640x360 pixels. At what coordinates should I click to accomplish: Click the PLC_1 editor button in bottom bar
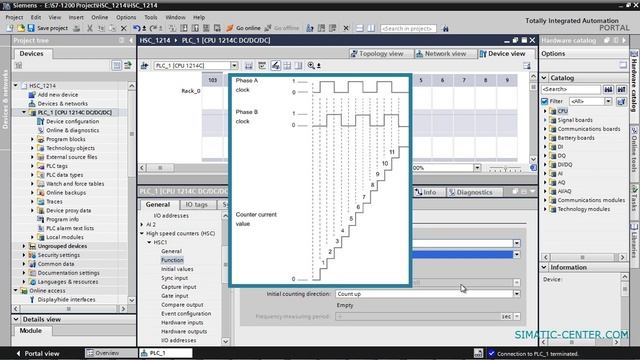(x=166, y=353)
